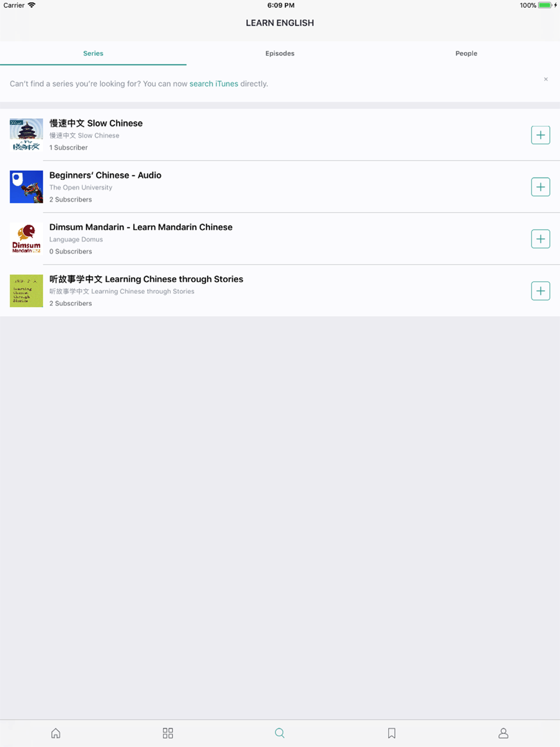Add Beginners' Chinese - Audio series
The image size is (560, 747).
[540, 187]
